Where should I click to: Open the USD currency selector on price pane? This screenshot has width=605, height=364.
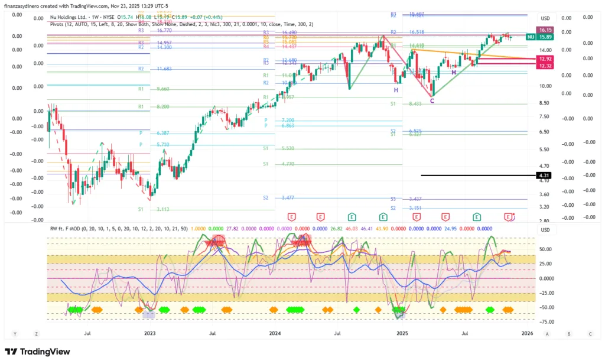[x=545, y=18]
